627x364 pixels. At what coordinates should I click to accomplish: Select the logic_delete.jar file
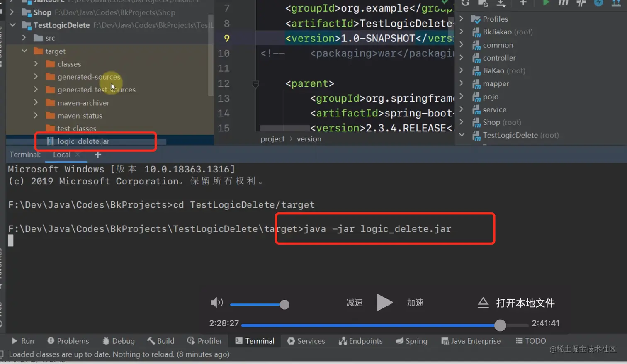(x=83, y=141)
